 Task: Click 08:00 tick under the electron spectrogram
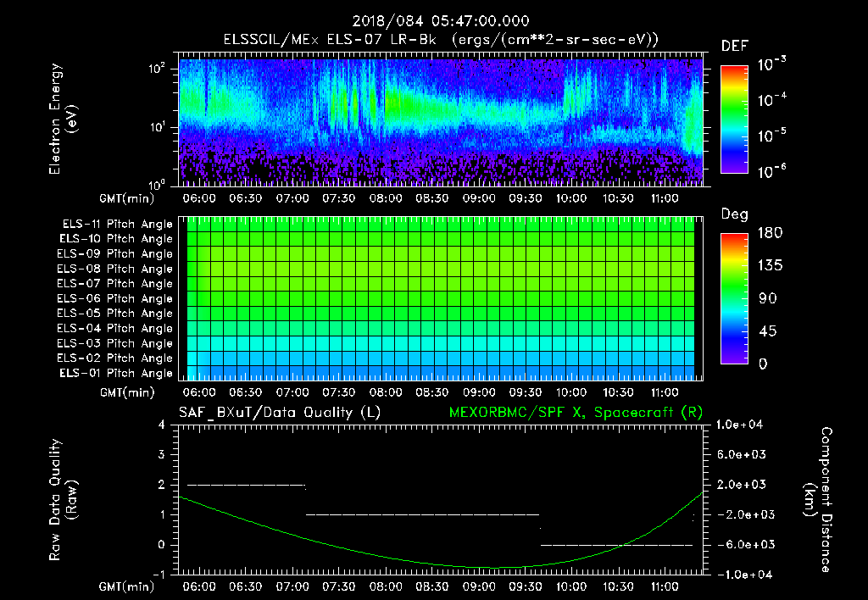[x=386, y=197]
